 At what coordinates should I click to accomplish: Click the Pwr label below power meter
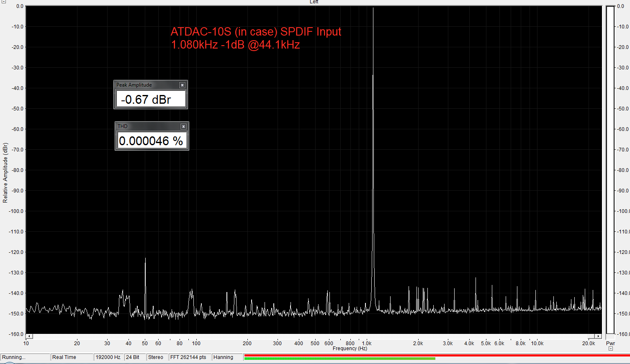pos(611,343)
